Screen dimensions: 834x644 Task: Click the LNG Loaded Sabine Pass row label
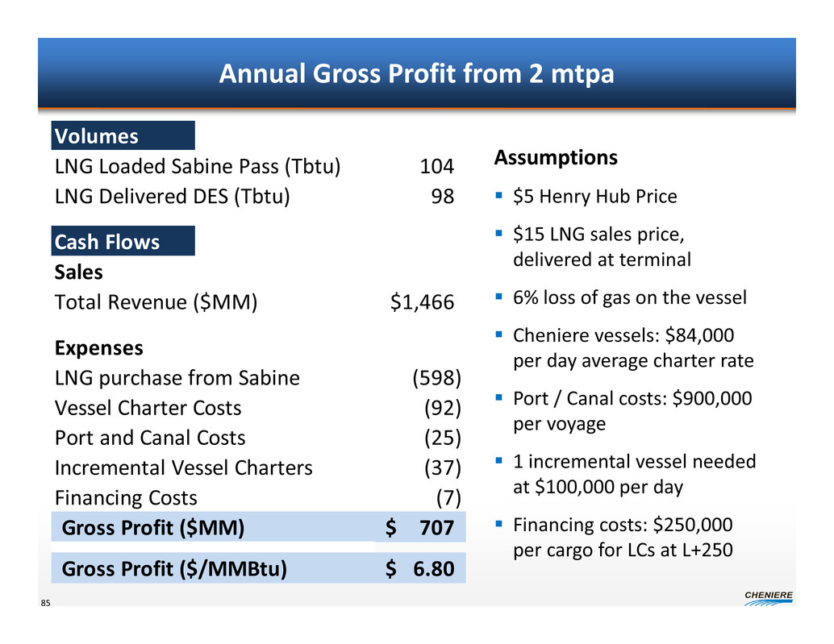[x=198, y=167]
